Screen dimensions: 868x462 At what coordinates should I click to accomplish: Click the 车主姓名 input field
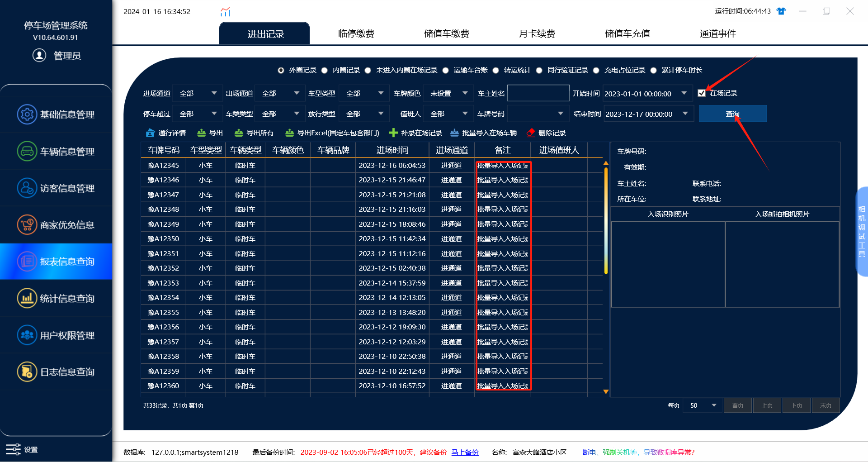coord(538,93)
